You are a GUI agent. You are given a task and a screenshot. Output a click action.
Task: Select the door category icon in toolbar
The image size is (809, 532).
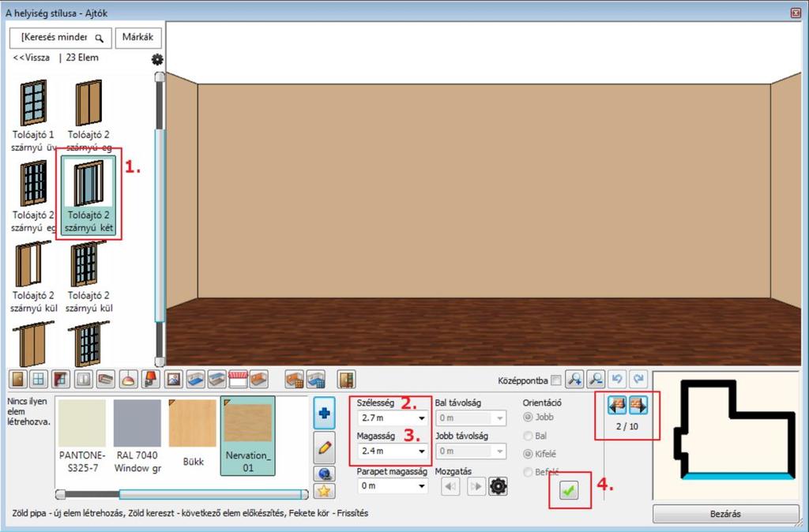click(18, 380)
